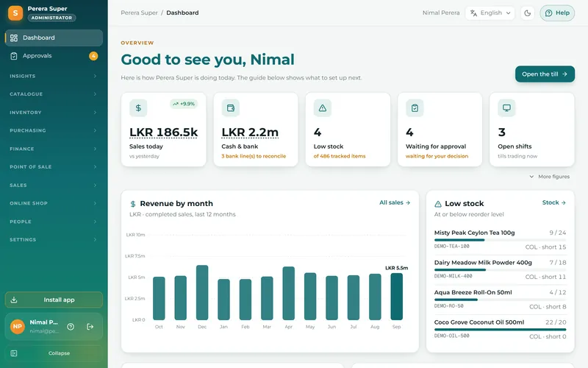Viewport: 588px width, 368px height.
Task: Click the Misty Peak Ceylon Tea 100g item
Action: 474,233
